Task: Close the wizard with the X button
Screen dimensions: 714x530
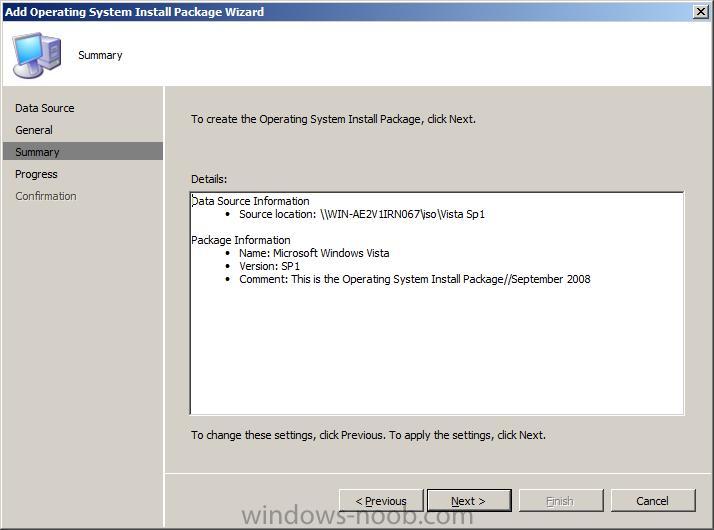Action: tap(701, 11)
